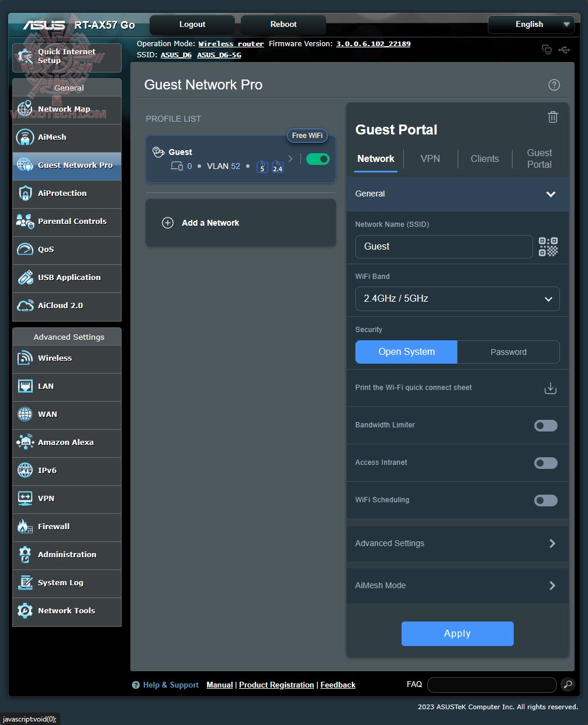Delete the profile with trash icon
Image resolution: width=588 pixels, height=725 pixels.
click(552, 117)
